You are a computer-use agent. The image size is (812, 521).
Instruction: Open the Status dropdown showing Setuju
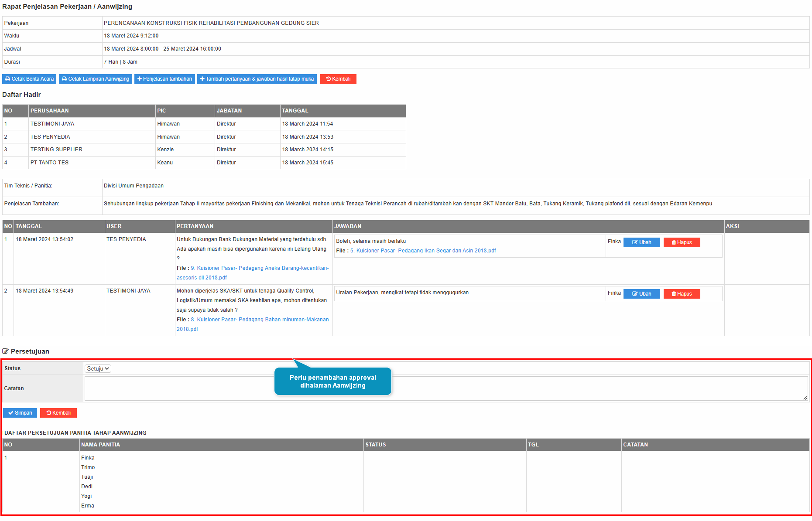point(98,369)
